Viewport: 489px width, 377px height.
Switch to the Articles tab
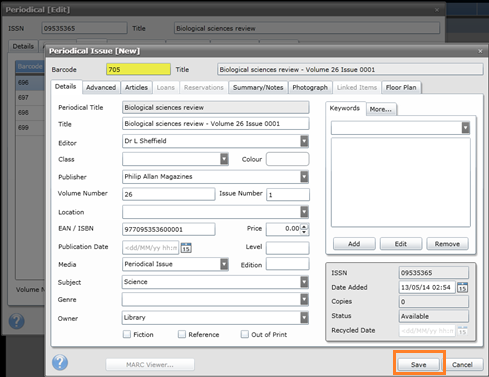136,87
